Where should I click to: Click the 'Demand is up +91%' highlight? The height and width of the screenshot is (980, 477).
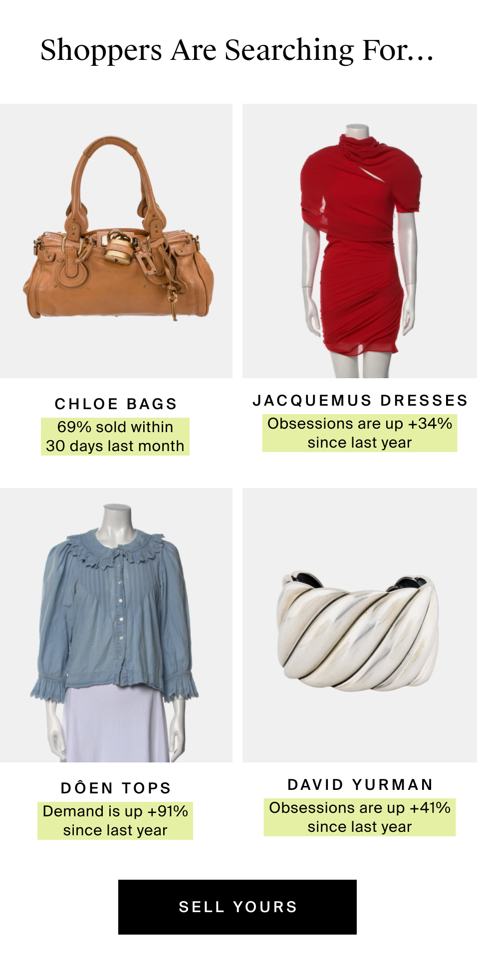click(x=115, y=820)
